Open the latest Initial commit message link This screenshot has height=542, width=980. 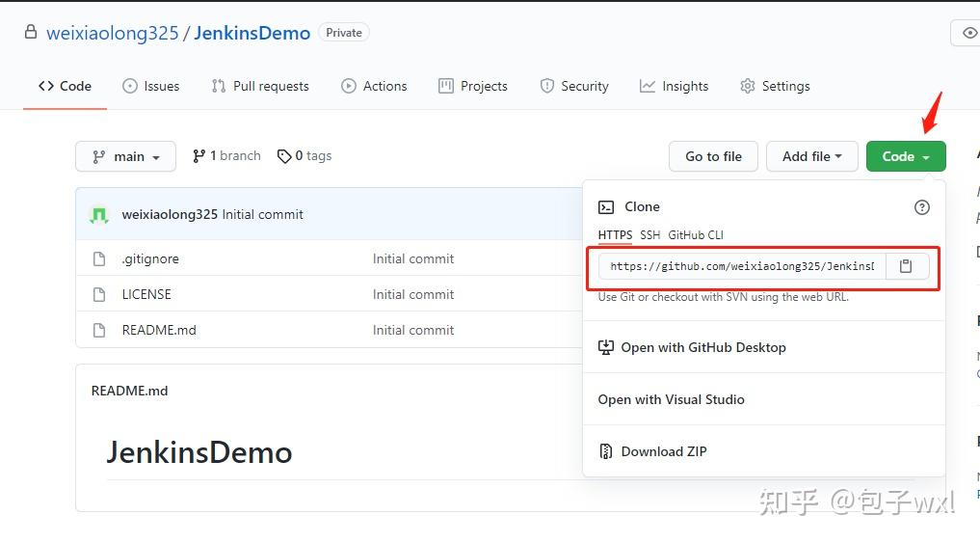(262, 214)
